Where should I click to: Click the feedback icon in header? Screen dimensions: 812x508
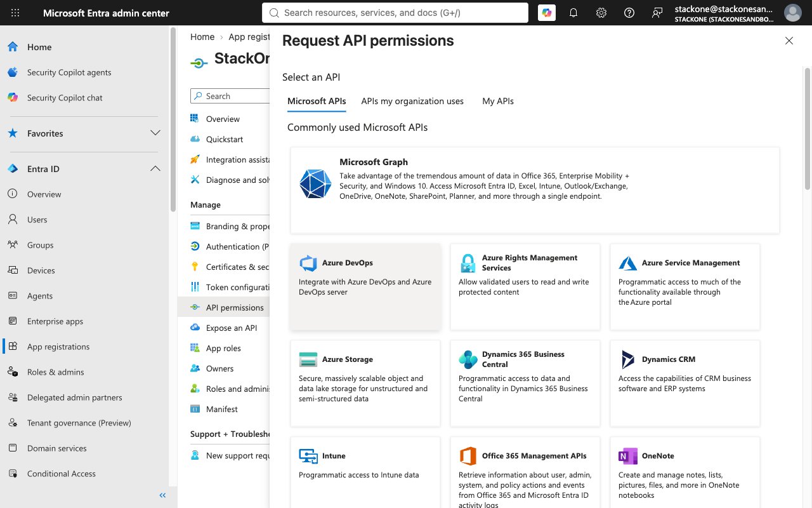[x=657, y=13]
